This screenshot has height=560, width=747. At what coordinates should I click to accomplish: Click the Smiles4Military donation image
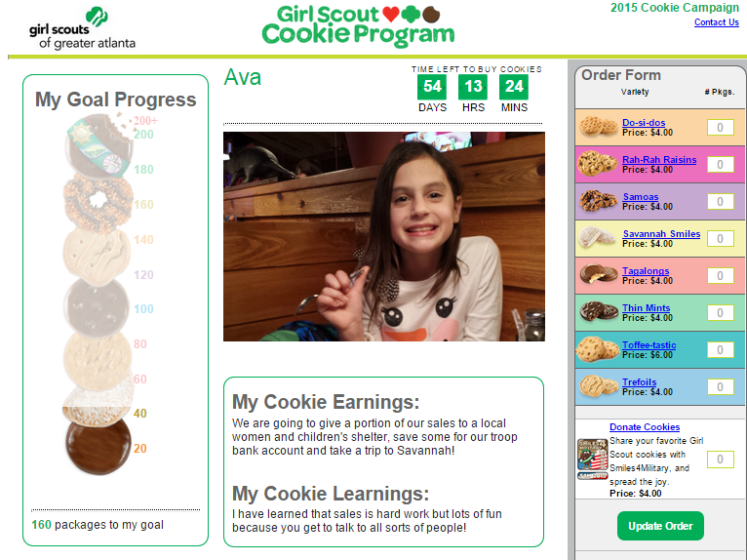point(592,459)
